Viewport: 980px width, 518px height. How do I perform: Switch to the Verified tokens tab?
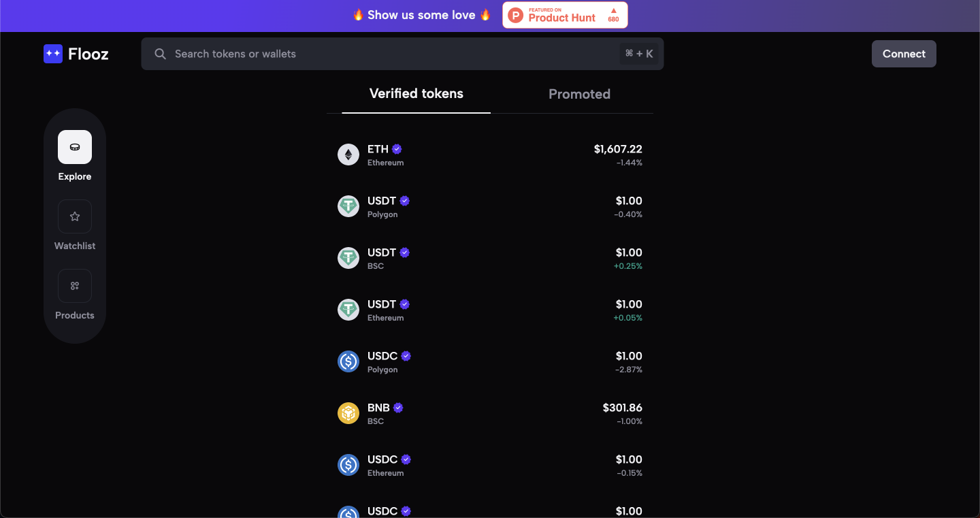416,94
